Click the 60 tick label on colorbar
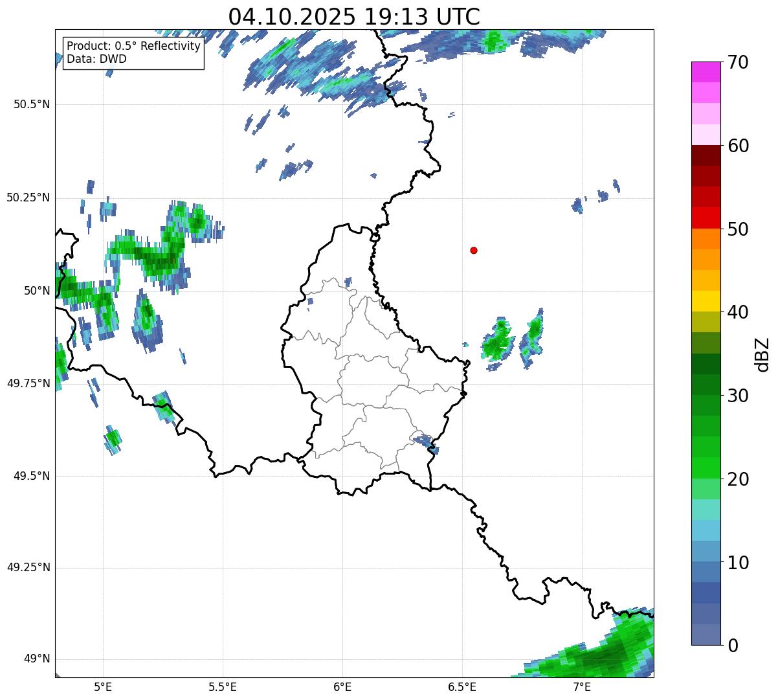Image resolution: width=778 pixels, height=700 pixels. [x=737, y=146]
